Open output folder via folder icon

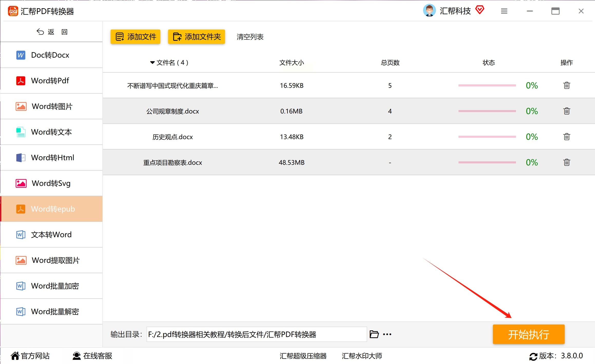[374, 334]
